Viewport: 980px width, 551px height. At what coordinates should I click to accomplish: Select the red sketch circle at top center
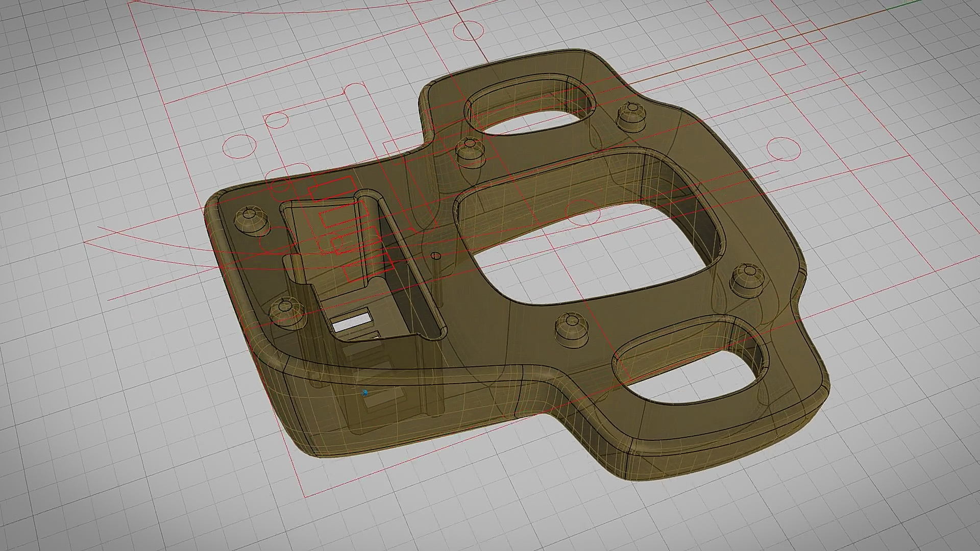(468, 30)
